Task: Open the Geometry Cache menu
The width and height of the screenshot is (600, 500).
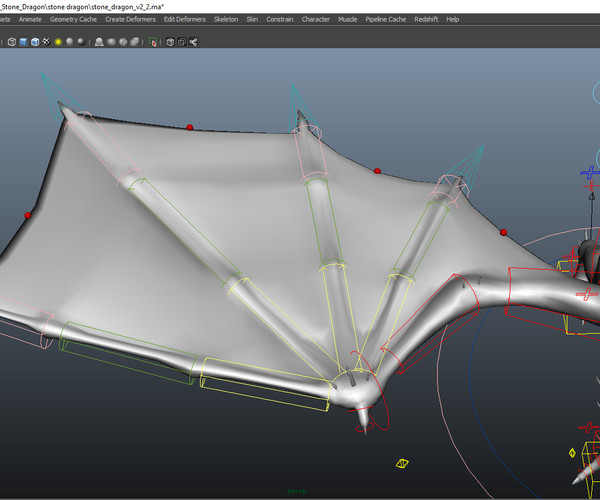Action: point(74,19)
